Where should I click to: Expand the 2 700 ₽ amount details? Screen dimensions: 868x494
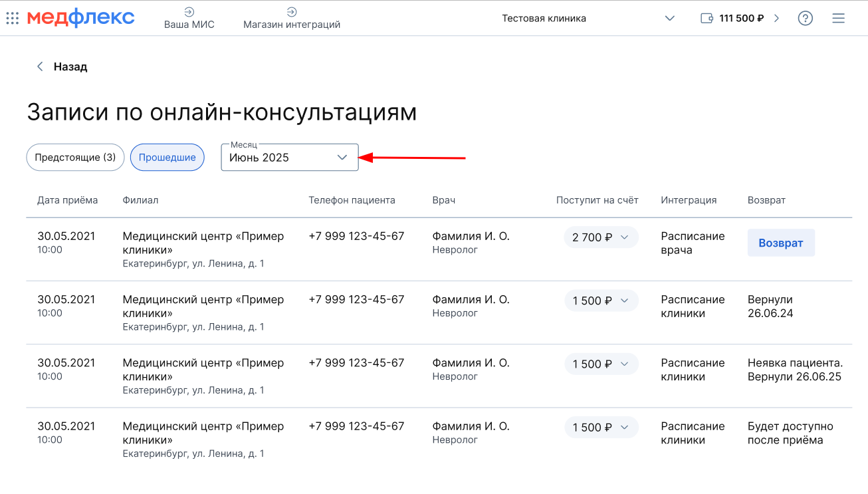tap(601, 237)
